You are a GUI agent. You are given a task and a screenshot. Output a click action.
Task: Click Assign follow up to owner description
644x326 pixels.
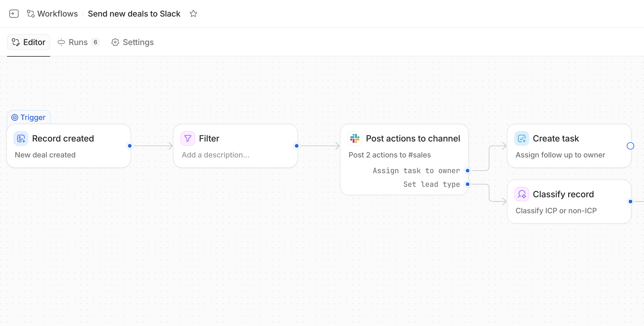560,155
